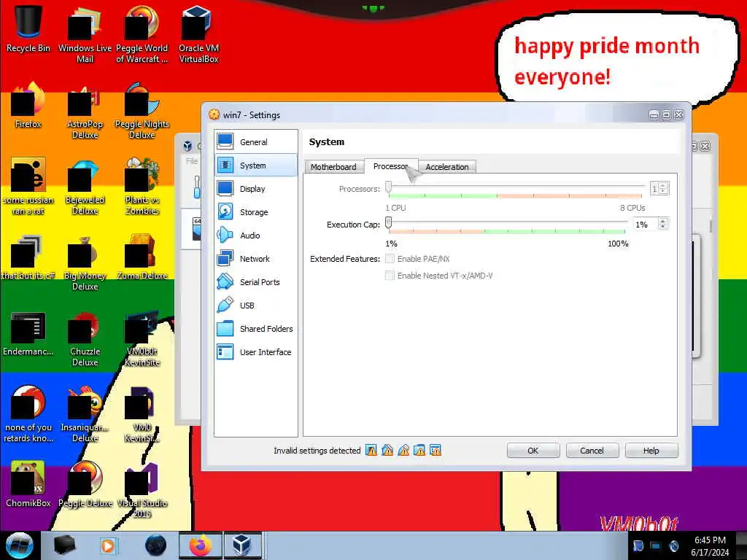
Task: Select the System category in sidebar
Action: 256,166
